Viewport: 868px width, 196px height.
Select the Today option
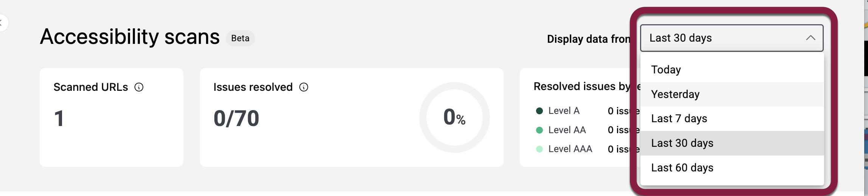click(x=666, y=70)
